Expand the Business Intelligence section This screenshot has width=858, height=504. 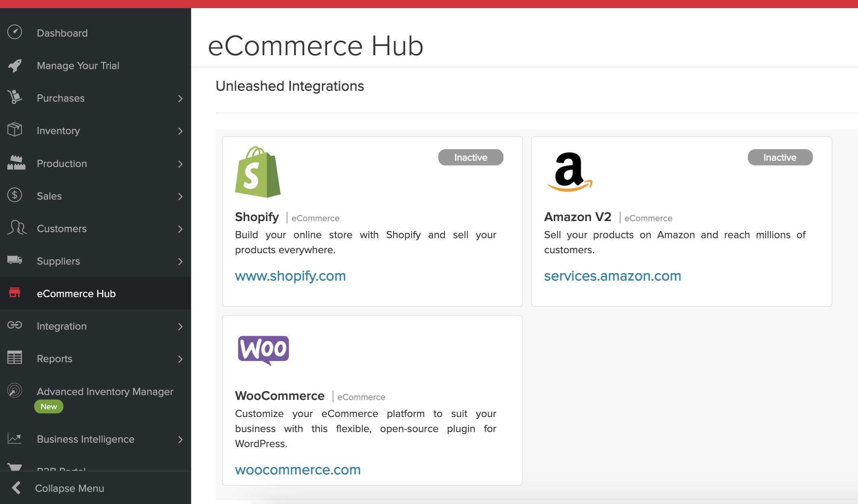click(x=181, y=439)
